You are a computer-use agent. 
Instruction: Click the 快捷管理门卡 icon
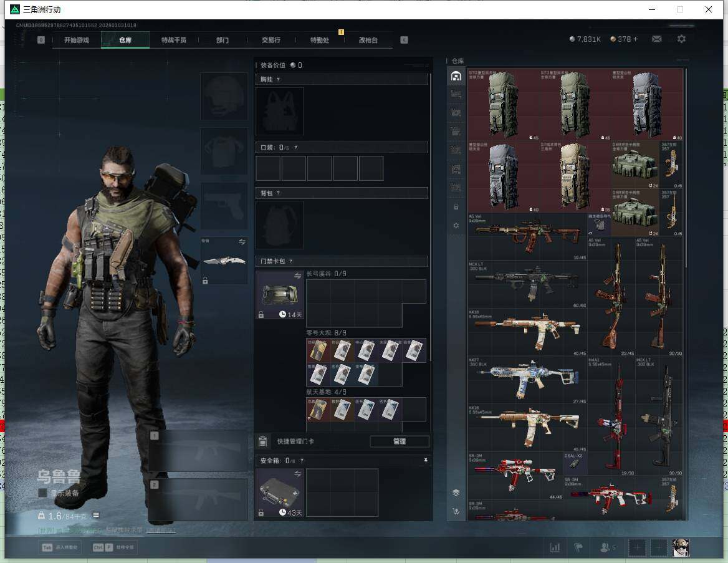(263, 441)
